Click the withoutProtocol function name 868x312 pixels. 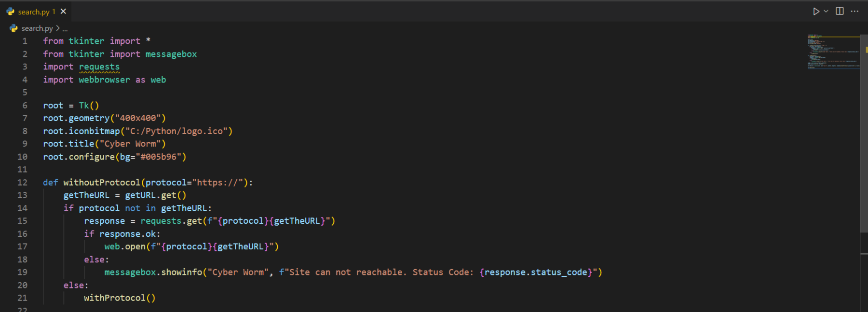pyautogui.click(x=101, y=182)
